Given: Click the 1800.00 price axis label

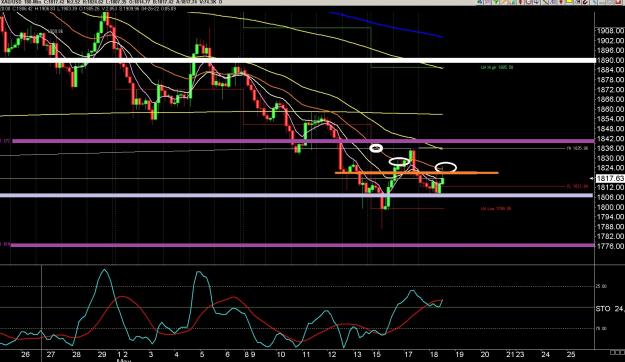Looking at the screenshot, I should [x=610, y=207].
